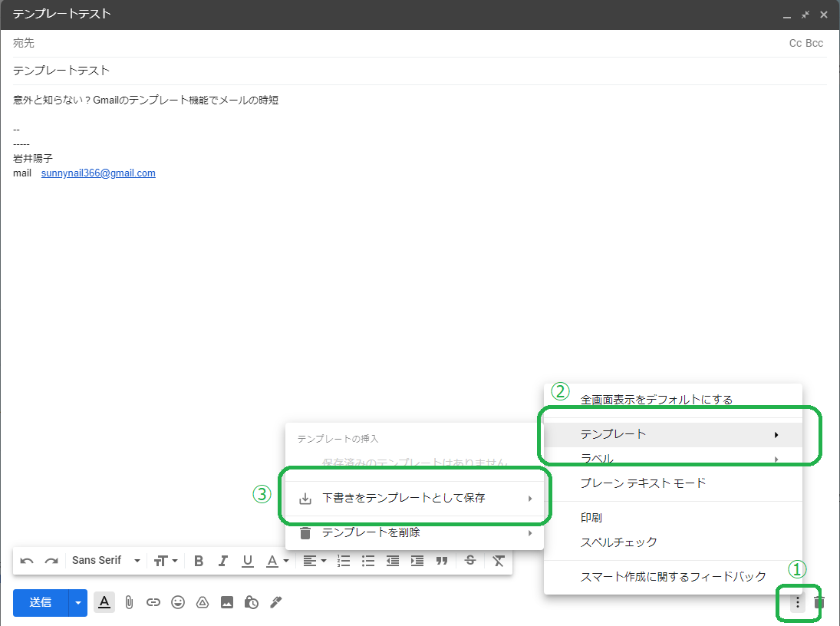This screenshot has width=840, height=626.
Task: Toggle bold formatting
Action: pyautogui.click(x=199, y=561)
